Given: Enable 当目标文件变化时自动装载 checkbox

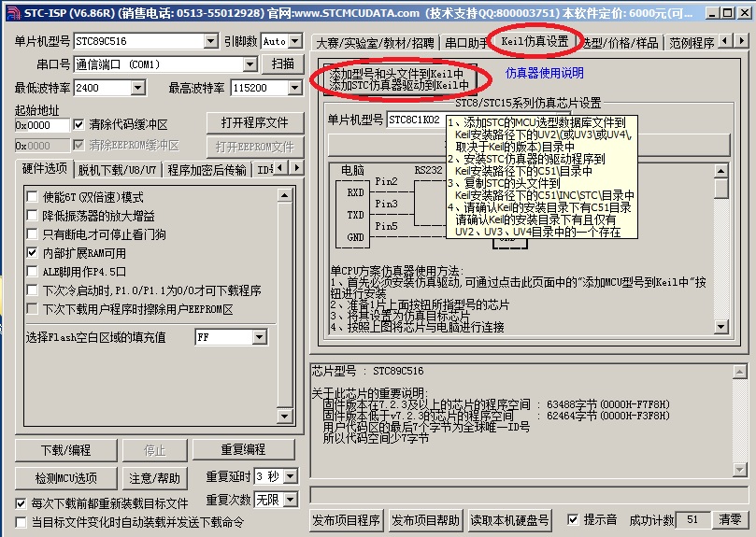Looking at the screenshot, I should (x=21, y=522).
